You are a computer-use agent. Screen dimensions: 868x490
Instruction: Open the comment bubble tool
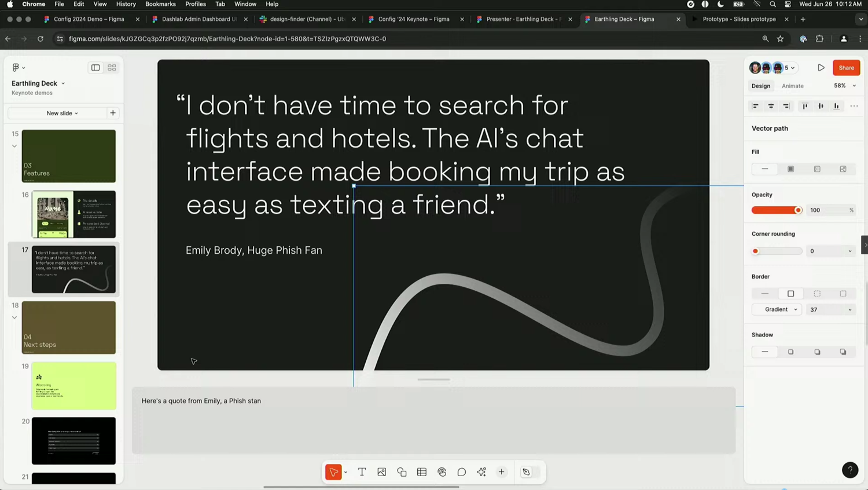[x=462, y=472]
